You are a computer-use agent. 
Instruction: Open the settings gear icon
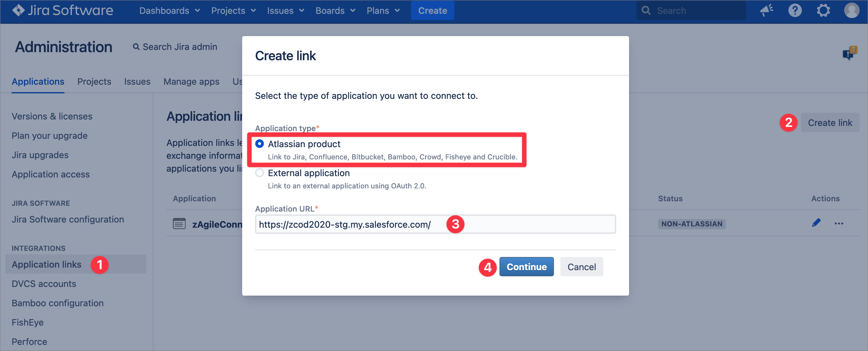[823, 10]
